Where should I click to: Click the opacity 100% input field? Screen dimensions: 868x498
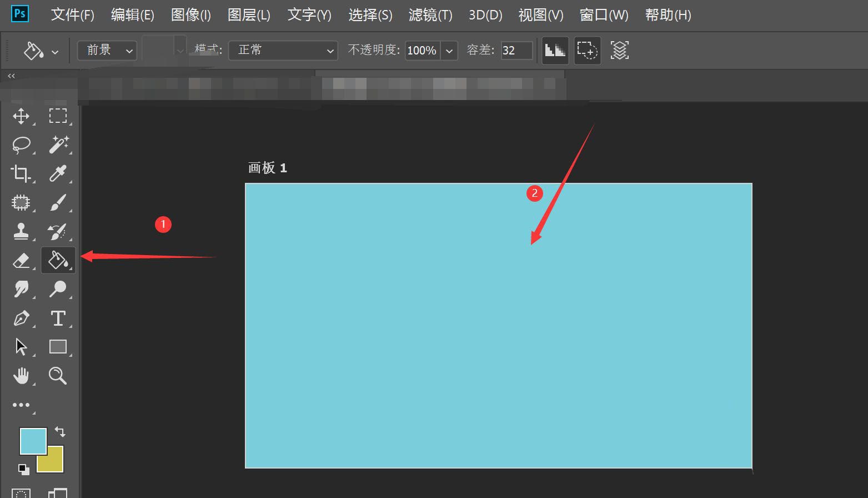(x=423, y=51)
